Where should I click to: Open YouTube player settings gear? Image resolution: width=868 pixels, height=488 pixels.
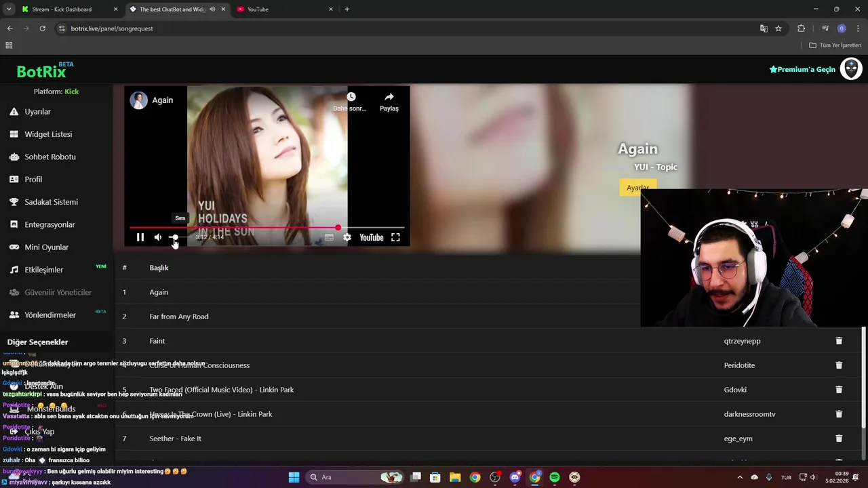[347, 237]
